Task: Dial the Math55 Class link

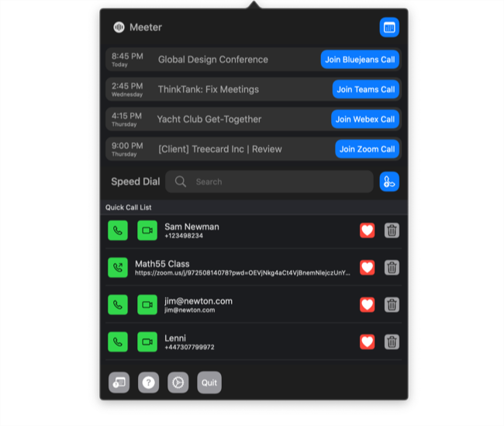Action: click(x=118, y=268)
